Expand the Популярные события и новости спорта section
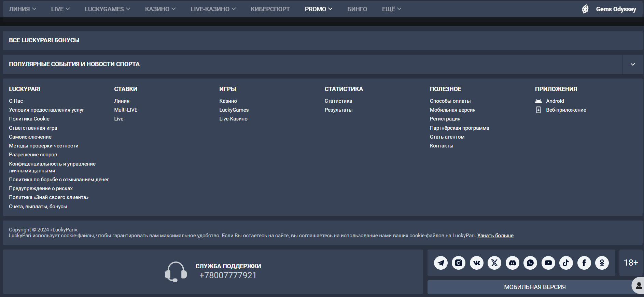The width and height of the screenshot is (644, 297). (x=632, y=65)
